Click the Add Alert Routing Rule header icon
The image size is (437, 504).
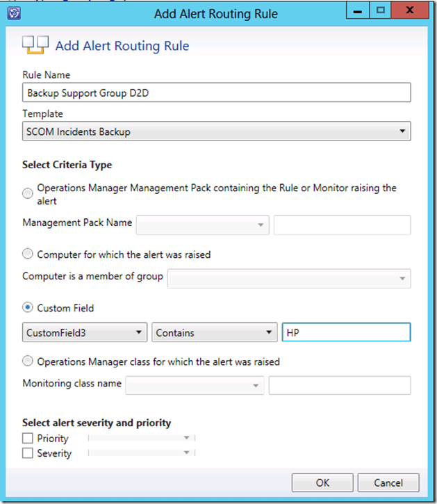tap(35, 45)
